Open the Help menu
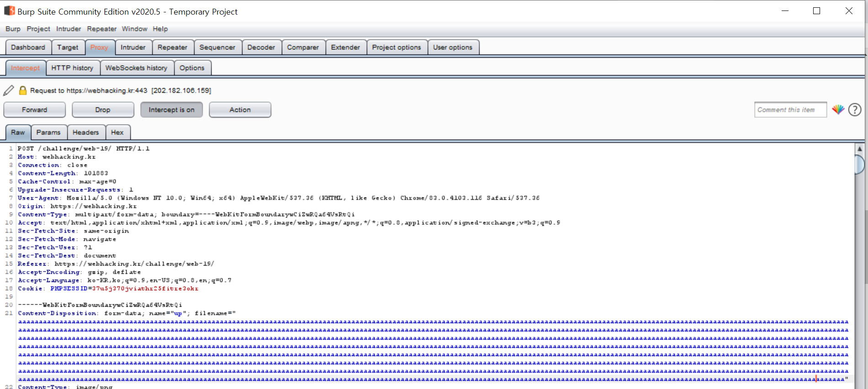Screen dimensions: 868x389 coord(160,29)
